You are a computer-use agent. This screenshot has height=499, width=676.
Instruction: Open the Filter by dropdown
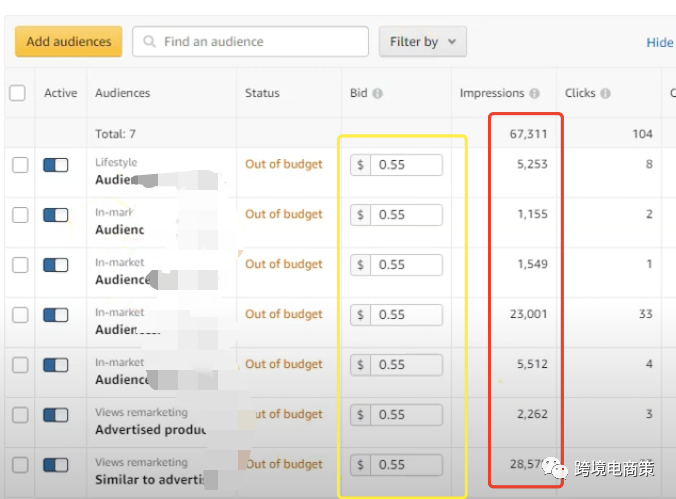(x=422, y=42)
